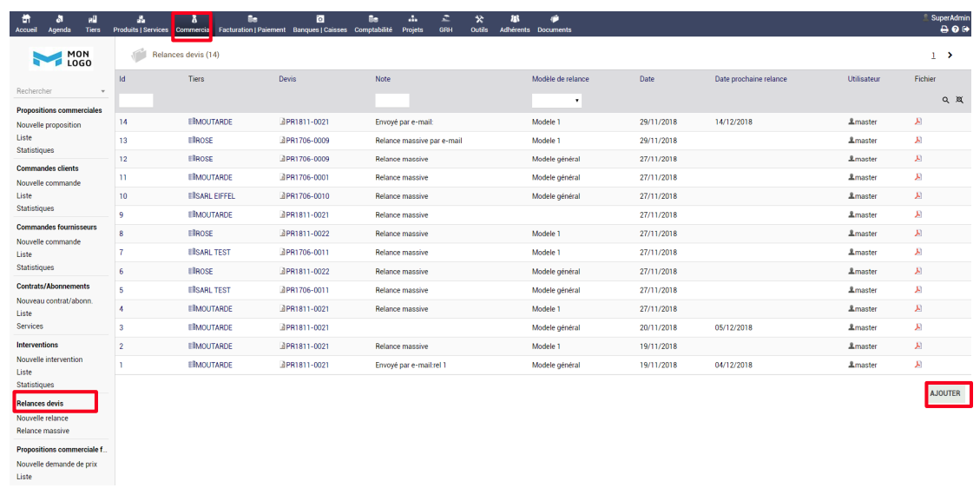Open PDF file icon for relance 14
This screenshot has height=488, width=980.
pyautogui.click(x=918, y=122)
